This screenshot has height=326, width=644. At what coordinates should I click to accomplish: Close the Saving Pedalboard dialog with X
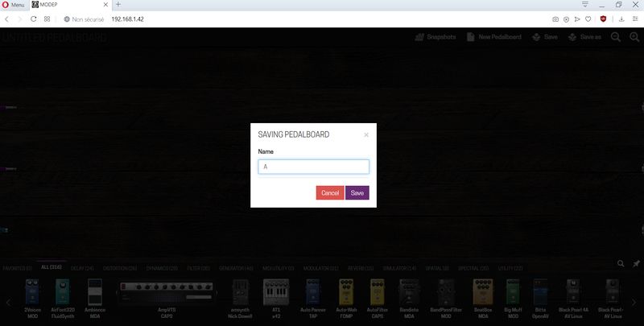coord(366,134)
